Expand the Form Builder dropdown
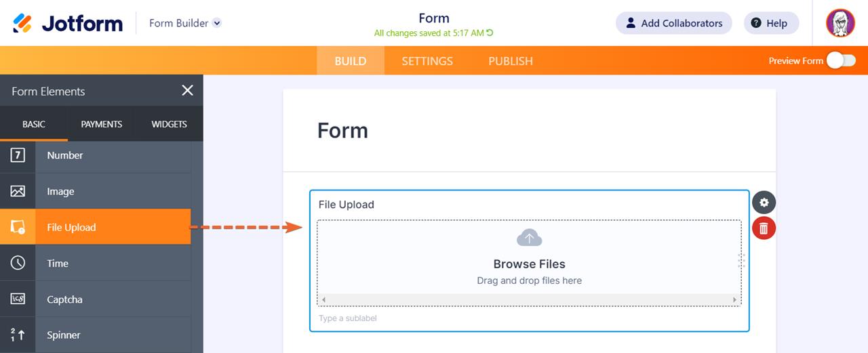The image size is (868, 353). [216, 23]
